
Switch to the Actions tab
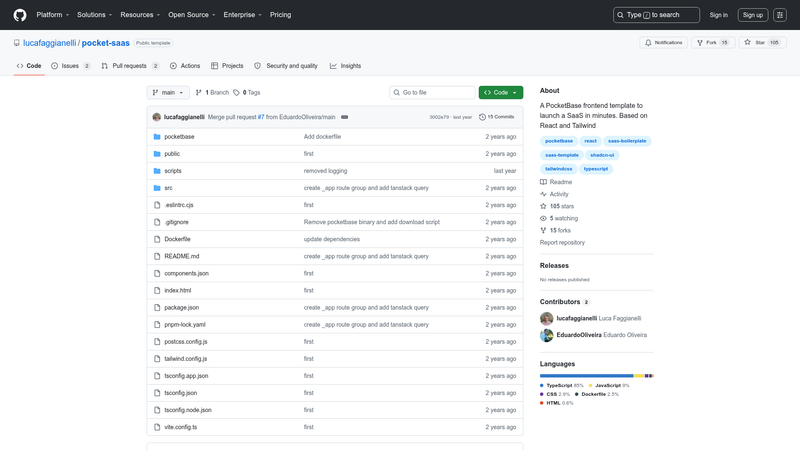[x=185, y=66]
